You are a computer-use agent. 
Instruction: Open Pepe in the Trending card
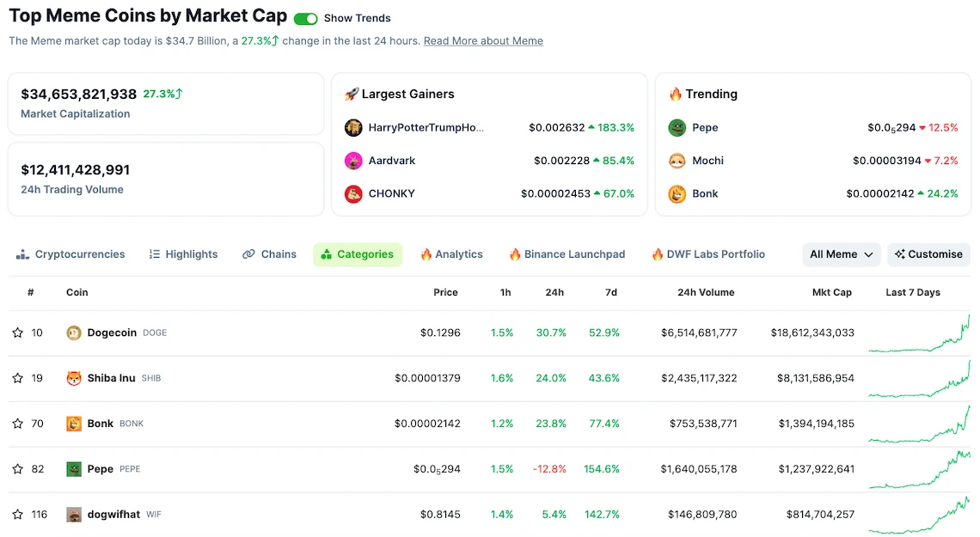[x=705, y=127]
